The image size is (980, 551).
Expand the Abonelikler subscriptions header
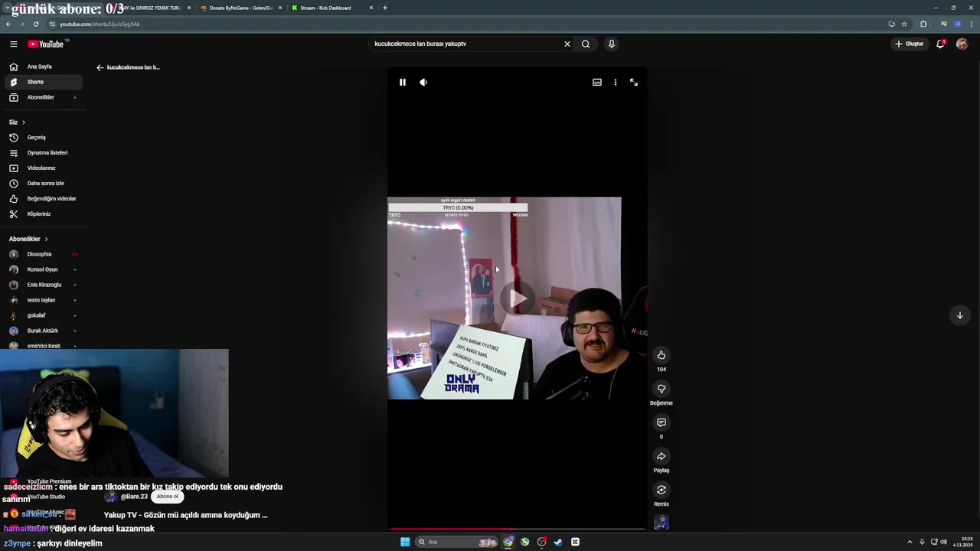point(28,239)
